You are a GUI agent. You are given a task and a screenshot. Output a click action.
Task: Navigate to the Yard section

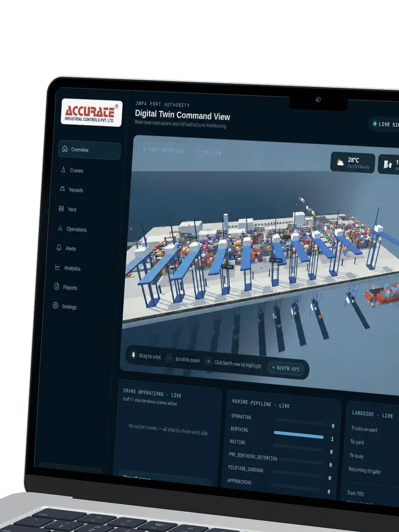tap(72, 209)
